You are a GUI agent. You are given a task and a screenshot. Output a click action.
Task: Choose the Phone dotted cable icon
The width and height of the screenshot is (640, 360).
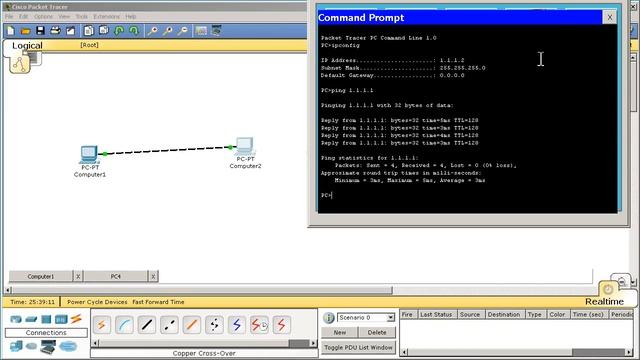214,325
